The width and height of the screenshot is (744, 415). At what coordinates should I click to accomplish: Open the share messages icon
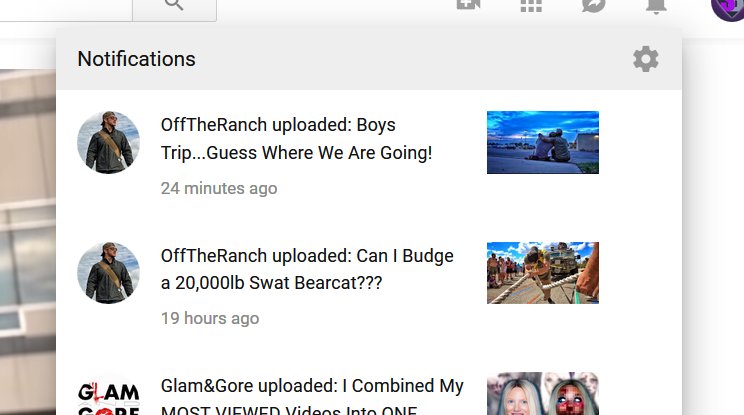click(x=594, y=5)
